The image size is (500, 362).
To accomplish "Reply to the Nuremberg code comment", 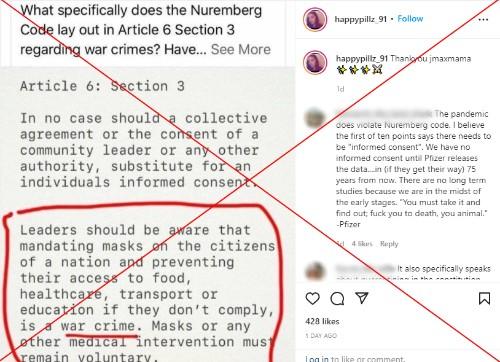I will click(389, 244).
